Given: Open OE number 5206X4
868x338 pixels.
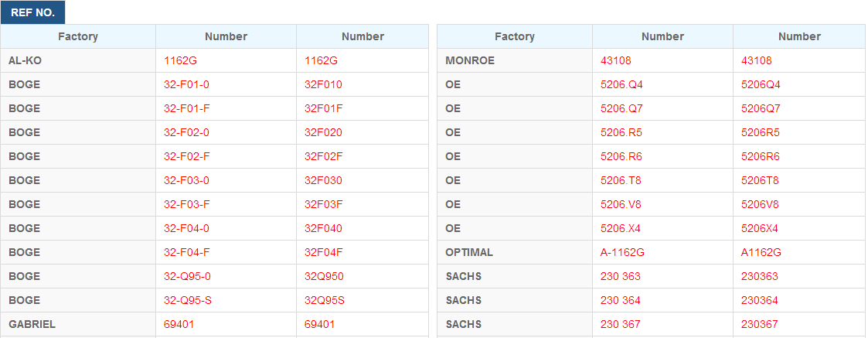Looking at the screenshot, I should (x=760, y=228).
